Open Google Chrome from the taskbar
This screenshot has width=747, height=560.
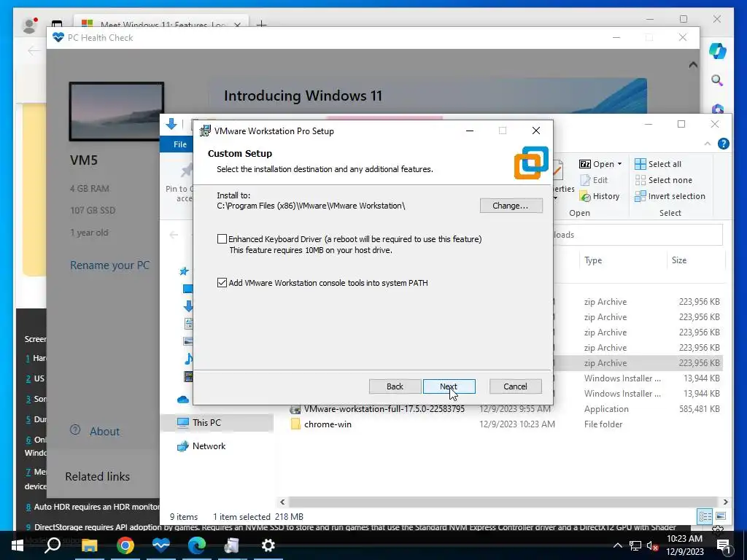[125, 545]
